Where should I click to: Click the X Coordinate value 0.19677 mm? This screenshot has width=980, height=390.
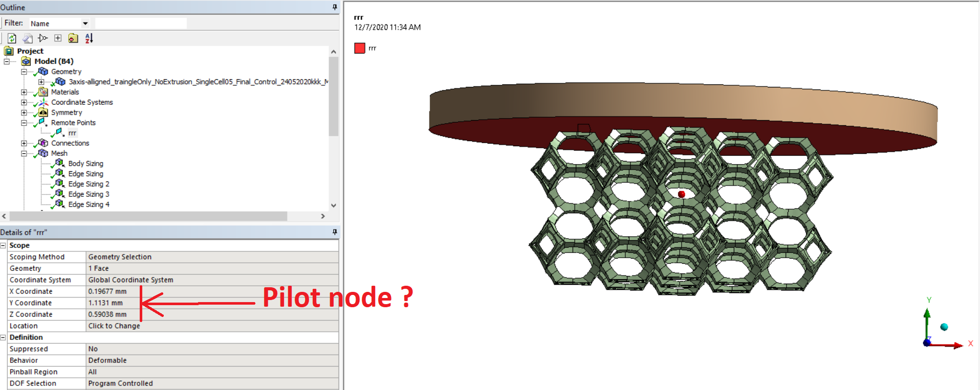212,291
